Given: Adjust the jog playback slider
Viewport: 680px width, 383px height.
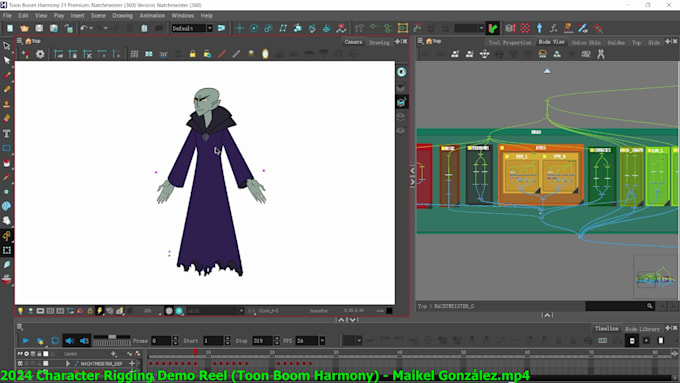Looking at the screenshot, I should [x=112, y=337].
